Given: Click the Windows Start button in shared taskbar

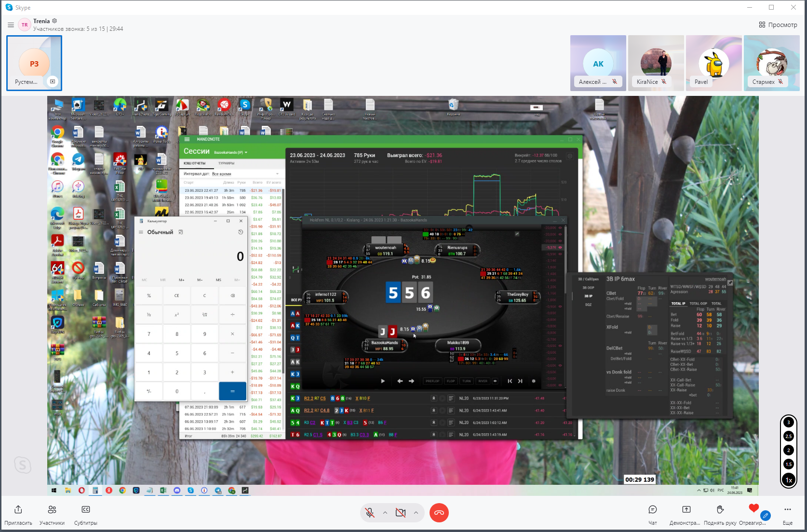Looking at the screenshot, I should pyautogui.click(x=54, y=491).
